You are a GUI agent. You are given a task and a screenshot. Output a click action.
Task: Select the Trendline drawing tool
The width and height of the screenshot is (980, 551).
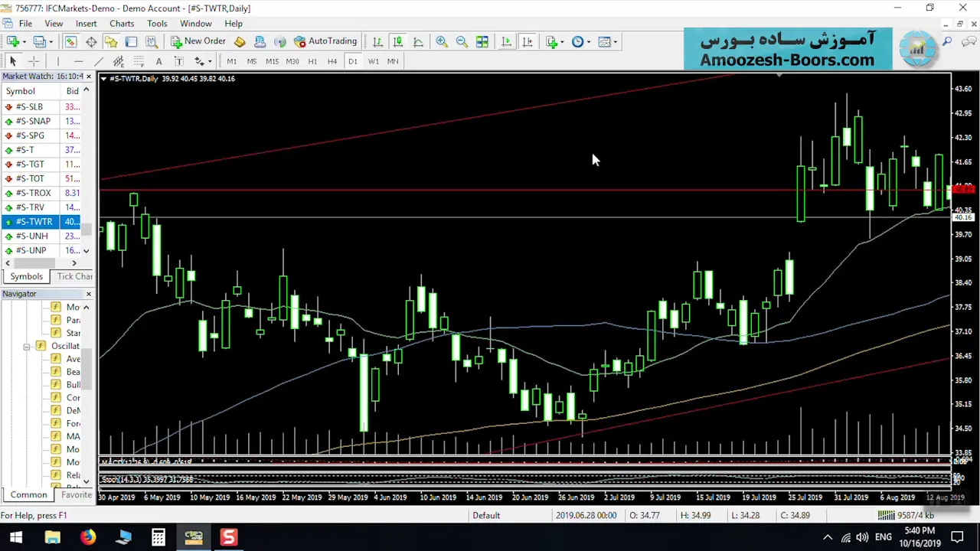click(98, 61)
